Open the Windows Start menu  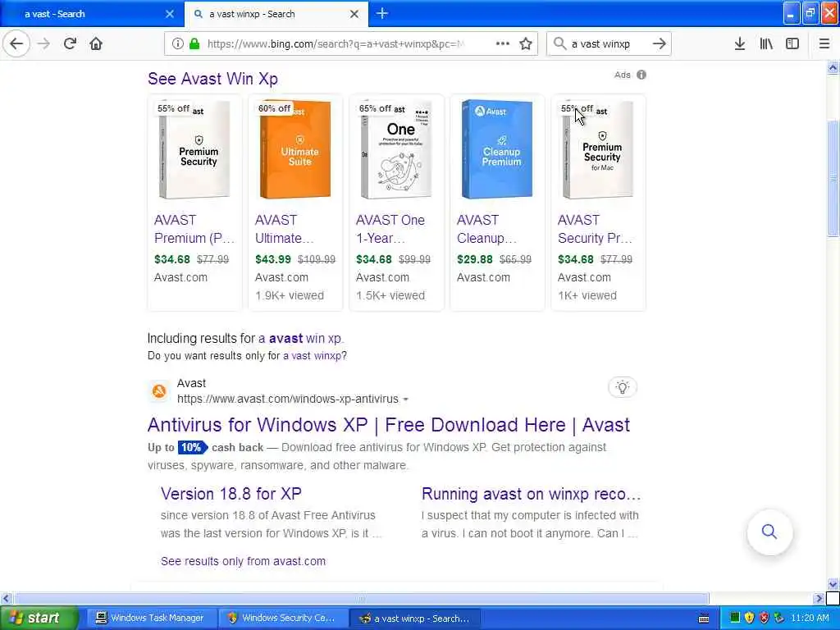[x=39, y=618]
